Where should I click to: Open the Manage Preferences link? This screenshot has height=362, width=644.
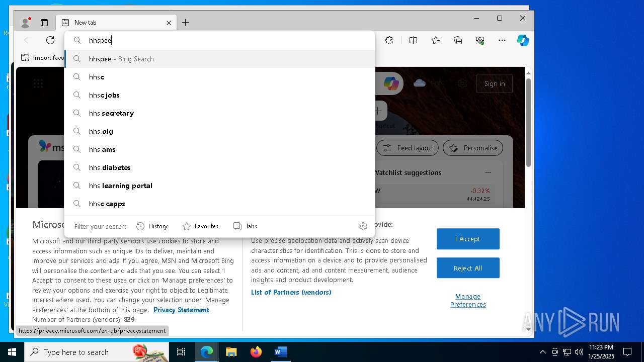click(x=468, y=300)
